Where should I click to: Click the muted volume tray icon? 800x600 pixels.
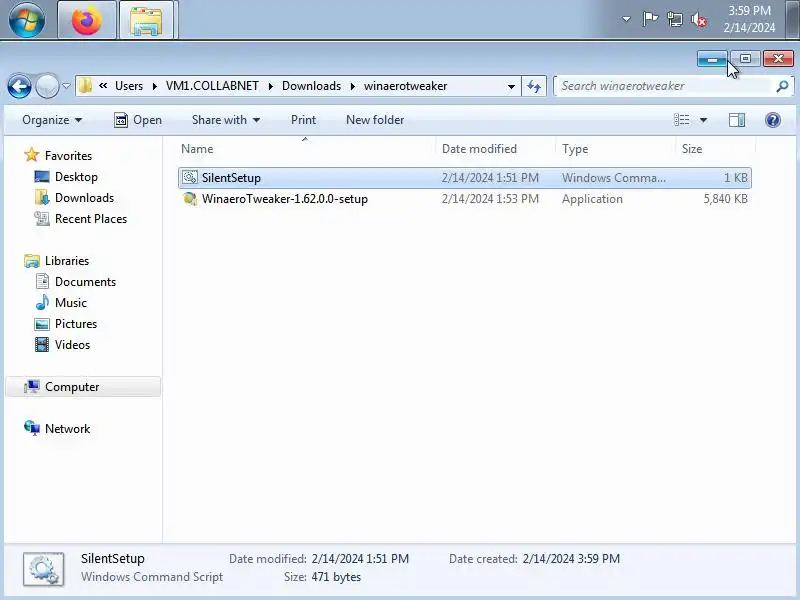[698, 20]
